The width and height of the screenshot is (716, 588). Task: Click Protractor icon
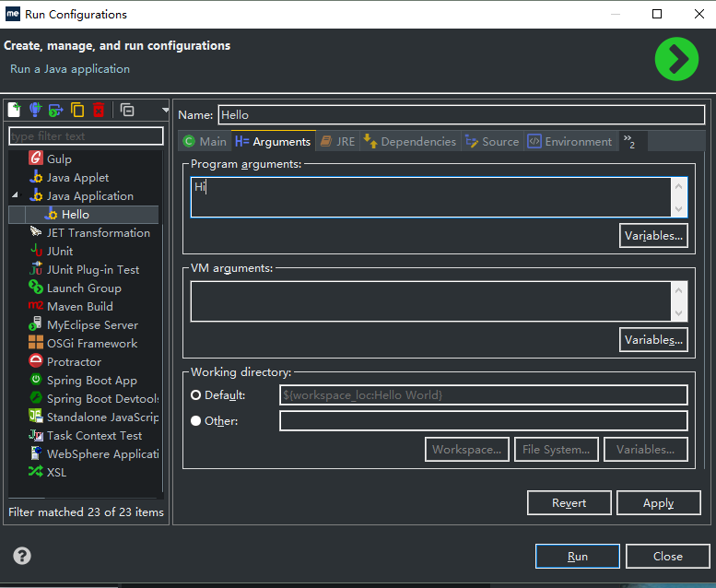click(x=36, y=361)
